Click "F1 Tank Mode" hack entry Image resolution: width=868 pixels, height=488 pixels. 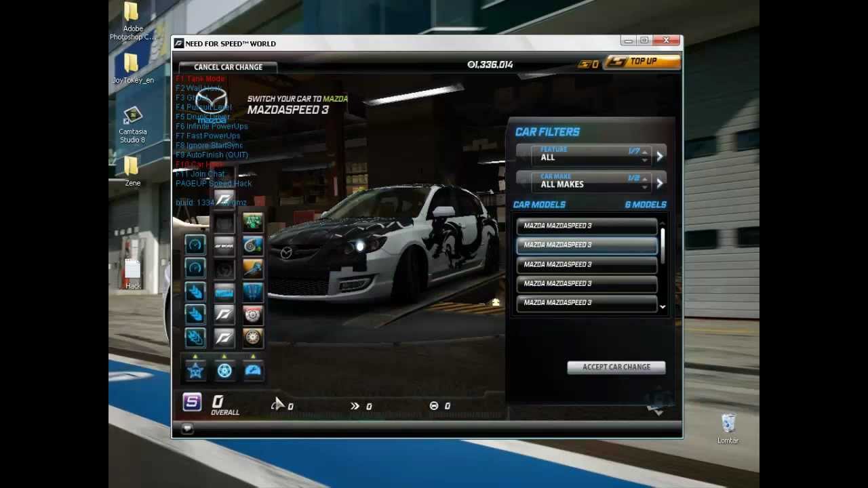pyautogui.click(x=201, y=79)
